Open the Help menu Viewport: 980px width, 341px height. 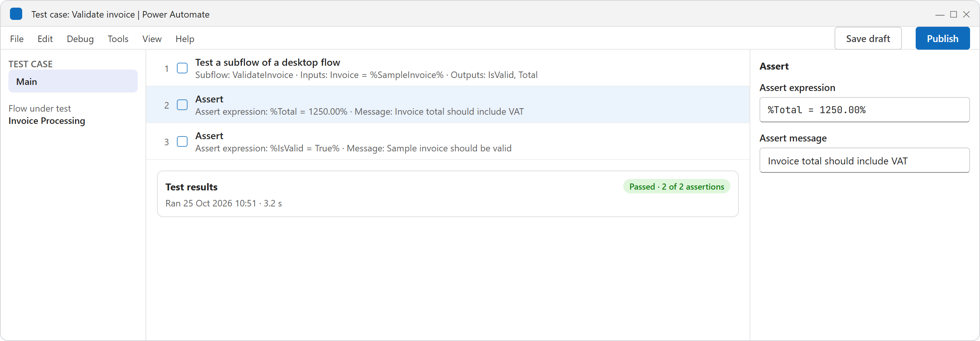185,39
